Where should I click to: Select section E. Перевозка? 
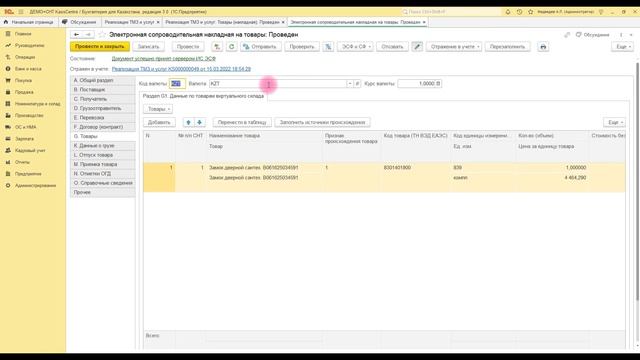tap(103, 118)
